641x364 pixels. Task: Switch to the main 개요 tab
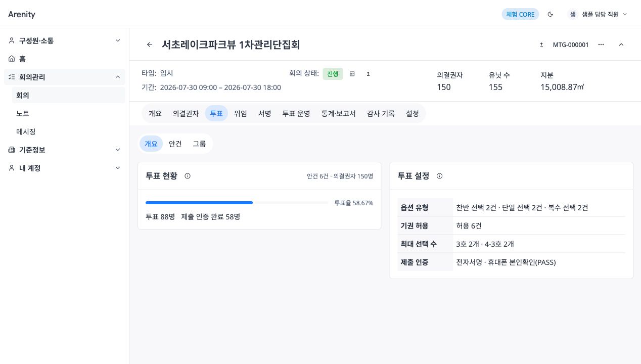tap(155, 113)
